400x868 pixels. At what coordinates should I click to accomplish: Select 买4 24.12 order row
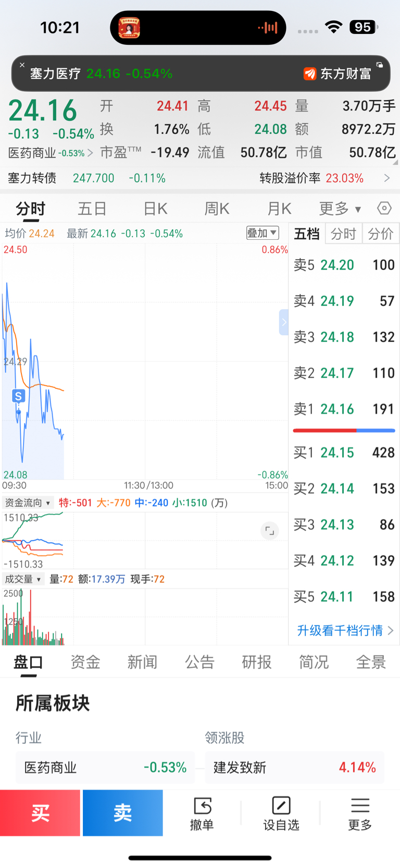(x=344, y=560)
